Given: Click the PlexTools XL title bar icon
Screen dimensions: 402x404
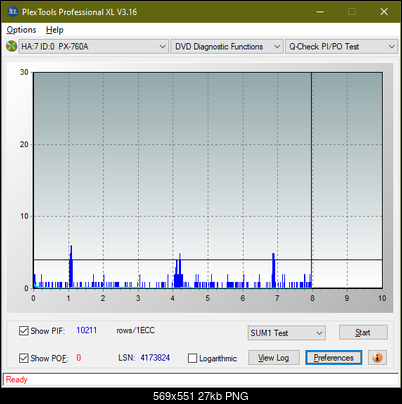Looking at the screenshot, I should point(13,12).
